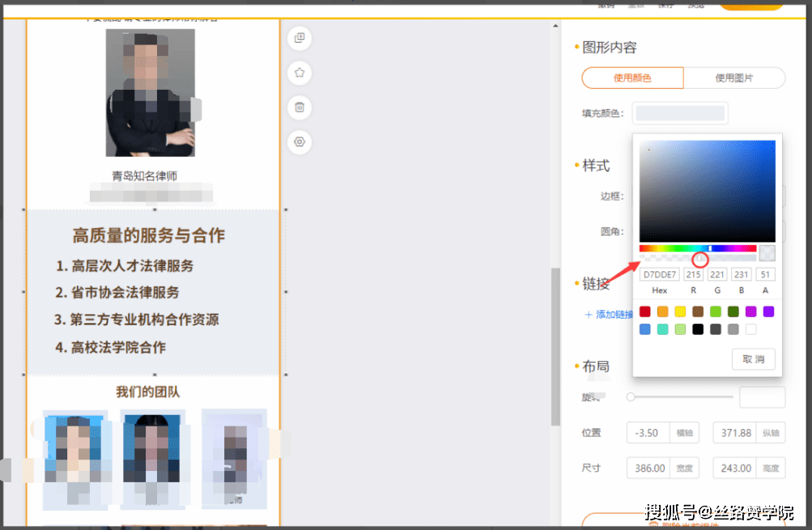Click the line 4. 高校法学院合作
812x530 pixels.
pyautogui.click(x=110, y=347)
